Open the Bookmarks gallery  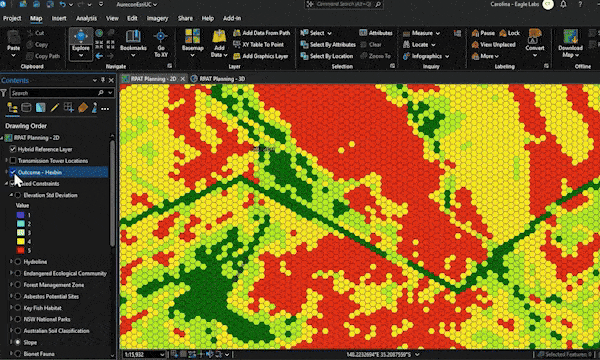133,43
